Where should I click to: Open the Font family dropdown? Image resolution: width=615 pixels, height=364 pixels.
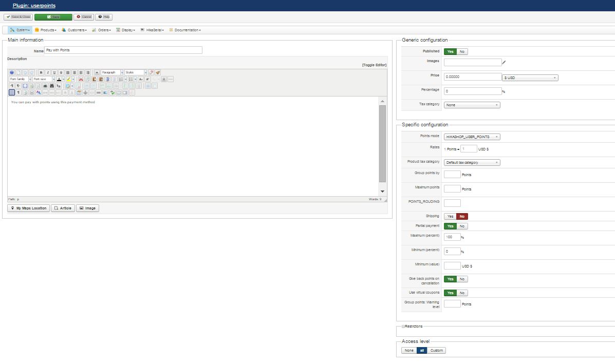click(21, 79)
